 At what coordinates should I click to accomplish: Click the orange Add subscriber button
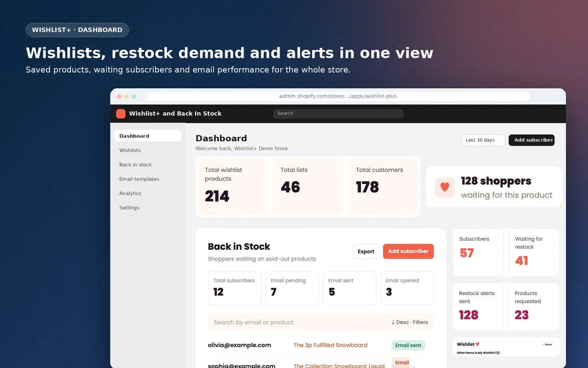408,251
